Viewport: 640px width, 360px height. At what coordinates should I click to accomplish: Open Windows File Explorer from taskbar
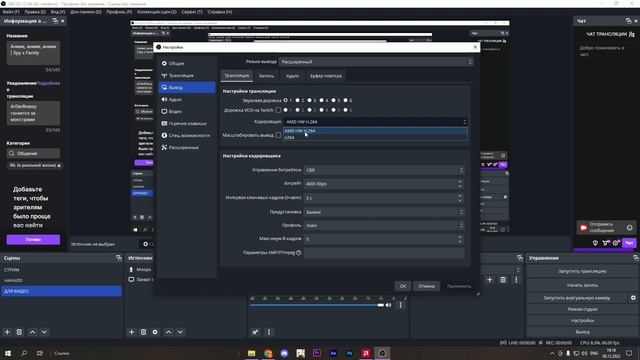pyautogui.click(x=251, y=353)
